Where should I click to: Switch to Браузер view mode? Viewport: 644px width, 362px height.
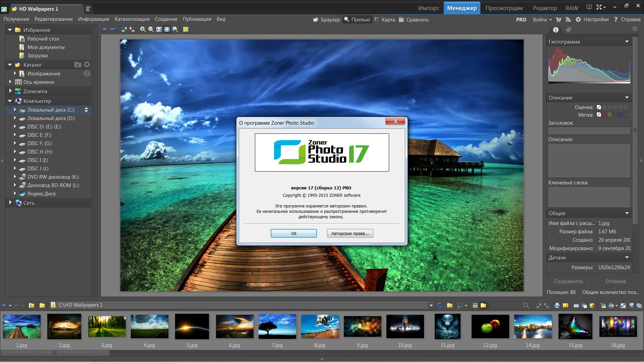[x=326, y=20]
